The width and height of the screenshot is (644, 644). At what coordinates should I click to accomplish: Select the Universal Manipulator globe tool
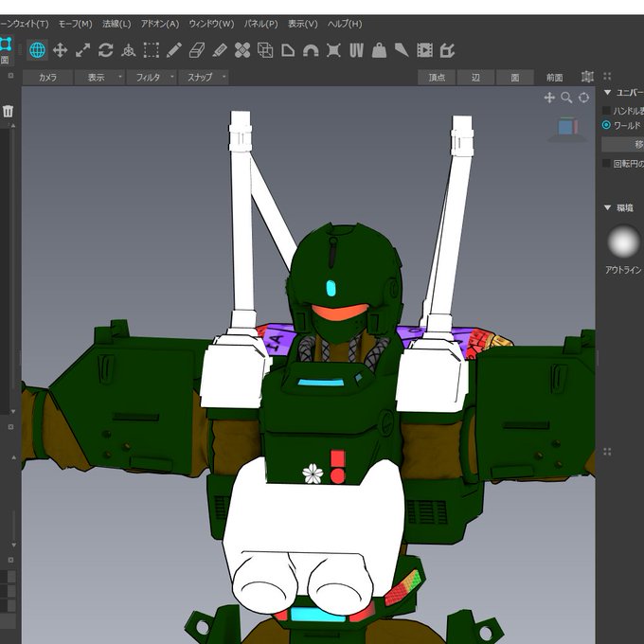coord(37,50)
